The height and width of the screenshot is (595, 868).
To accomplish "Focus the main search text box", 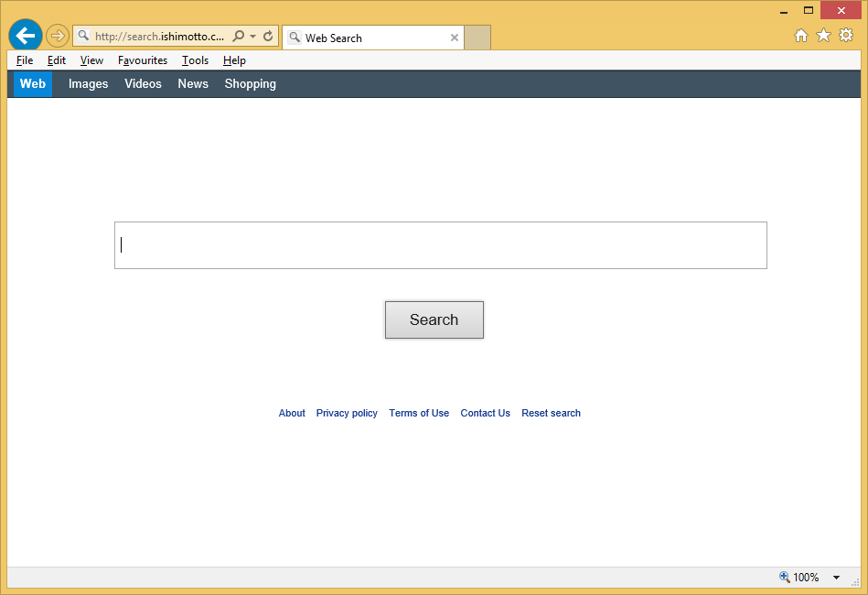I will click(x=440, y=245).
